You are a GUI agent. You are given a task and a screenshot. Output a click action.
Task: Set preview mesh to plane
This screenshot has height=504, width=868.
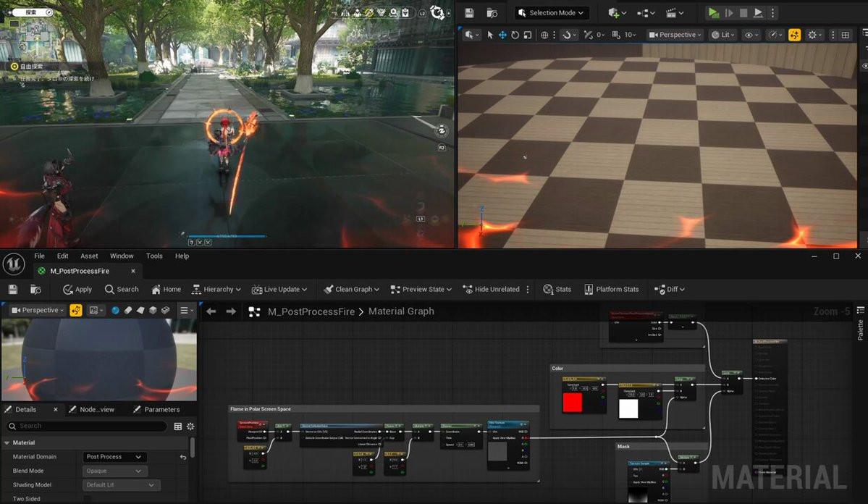(x=140, y=310)
